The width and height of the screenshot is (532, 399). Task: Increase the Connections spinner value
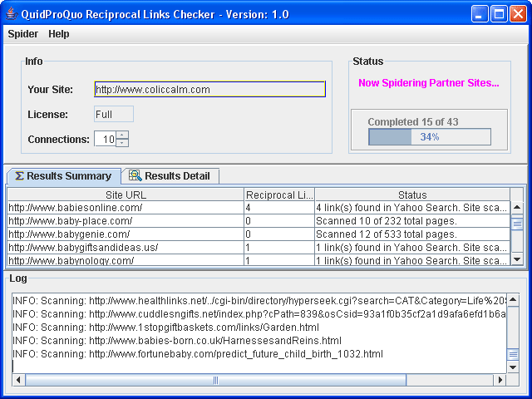[x=122, y=135]
